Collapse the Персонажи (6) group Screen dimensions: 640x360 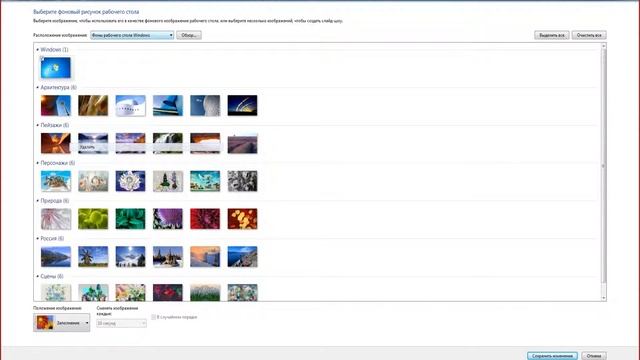(38, 163)
